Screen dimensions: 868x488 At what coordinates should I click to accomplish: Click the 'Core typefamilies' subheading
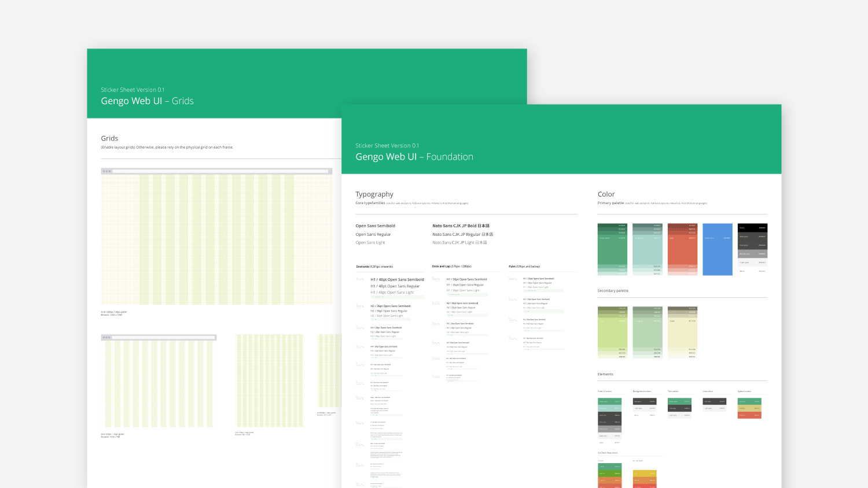(370, 203)
